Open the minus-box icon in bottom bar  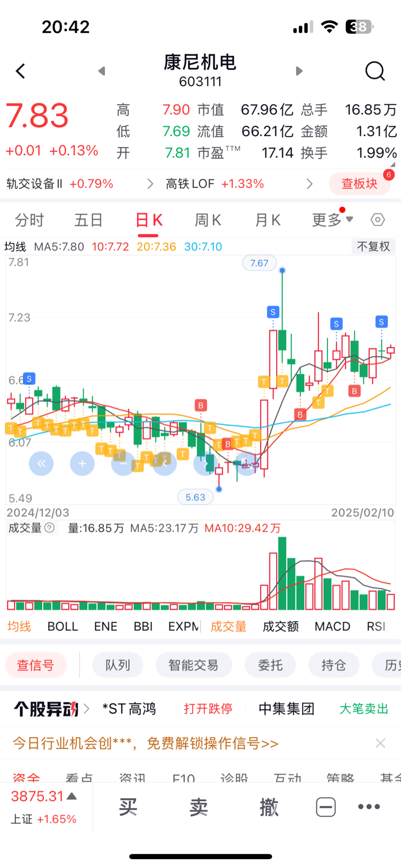click(326, 807)
